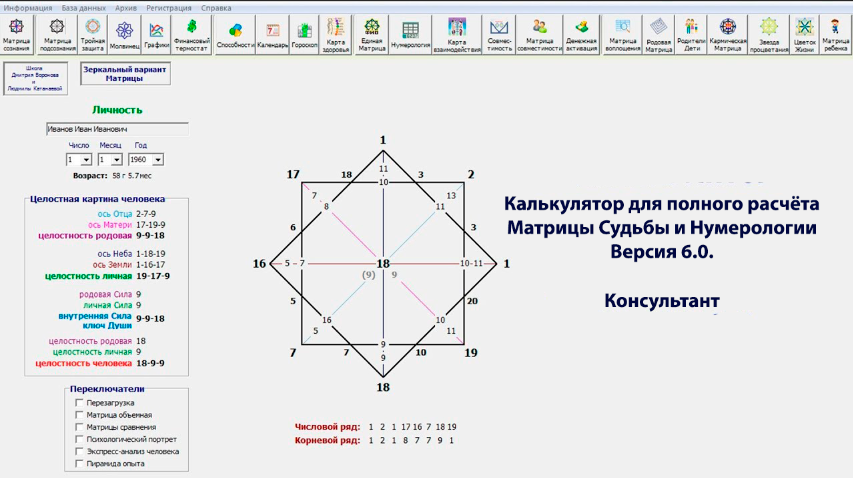The width and height of the screenshot is (853, 478).
Task: Enable the Перезагрузка checkbox
Action: pos(79,403)
